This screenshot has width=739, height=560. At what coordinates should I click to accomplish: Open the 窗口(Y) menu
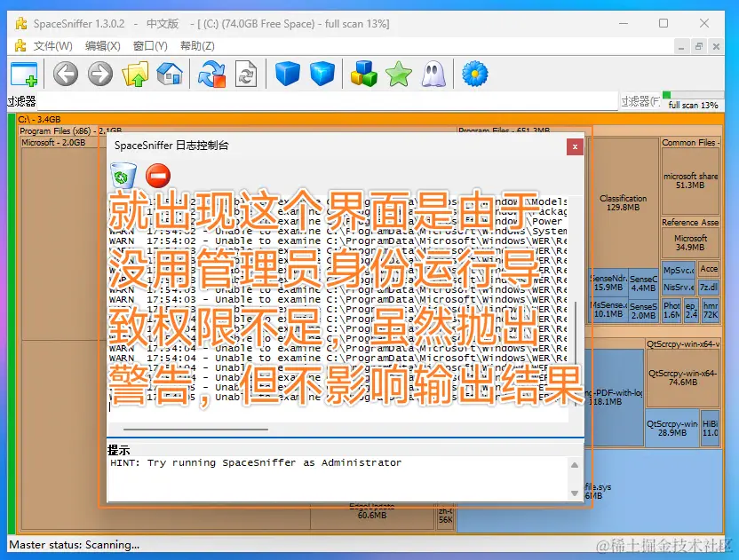(150, 45)
